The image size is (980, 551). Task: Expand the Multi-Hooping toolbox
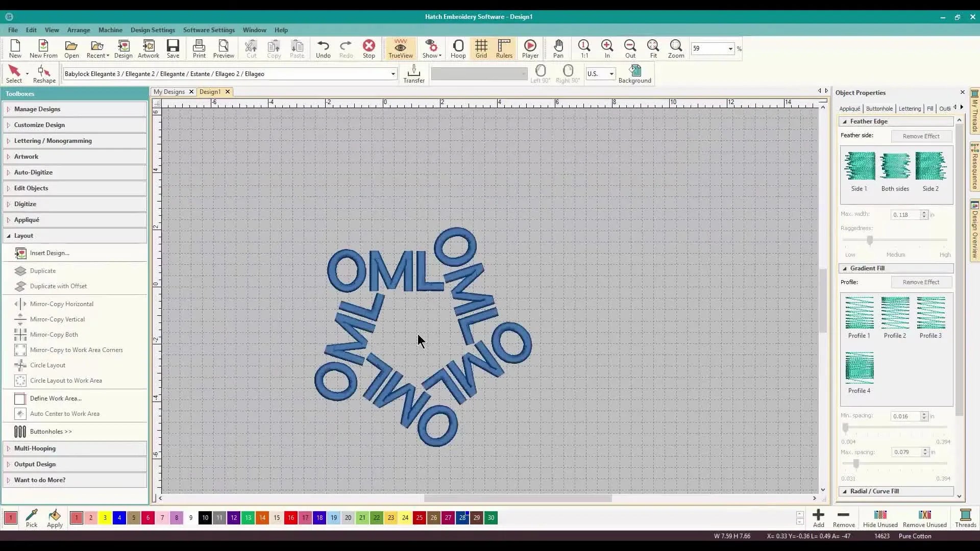click(75, 448)
